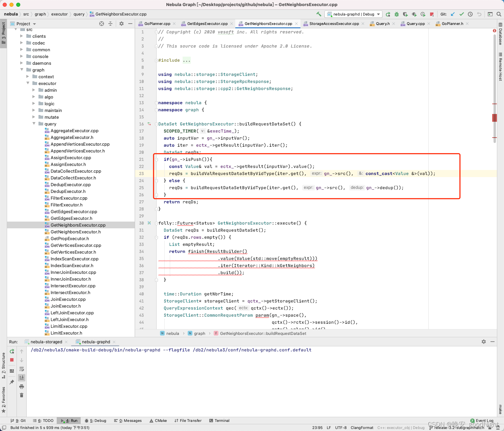The width and height of the screenshot is (504, 431).
Task: Click the ClangFormat status bar widget
Action: [x=362, y=428]
